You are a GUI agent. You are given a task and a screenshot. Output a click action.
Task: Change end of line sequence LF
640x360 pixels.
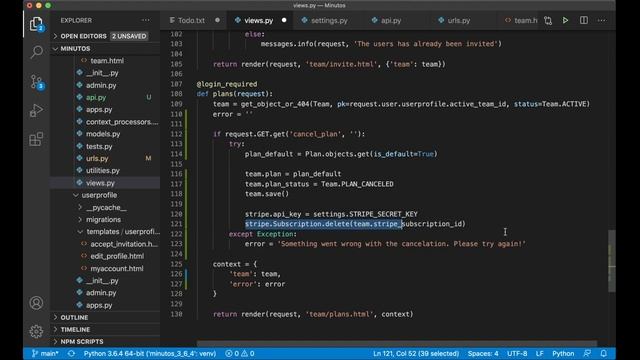point(539,353)
